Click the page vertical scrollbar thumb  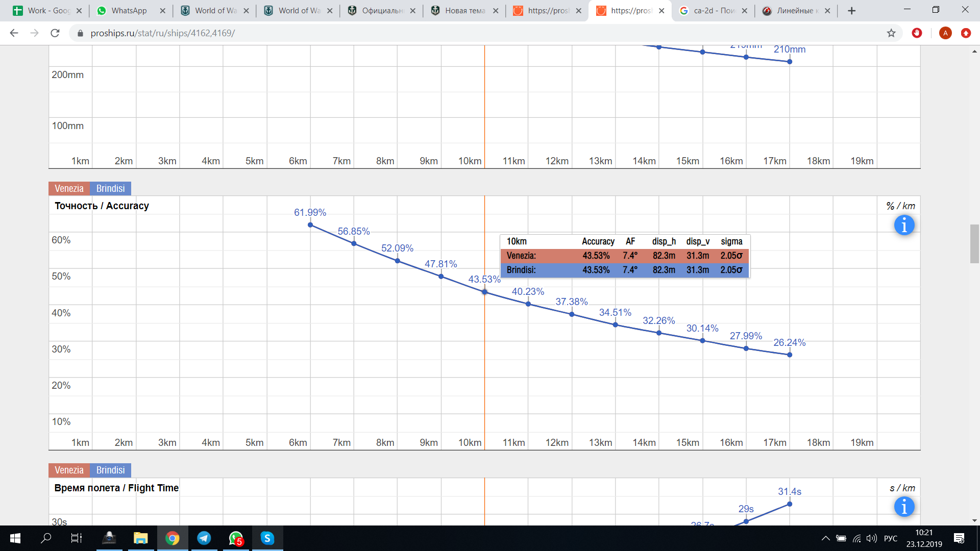[974, 244]
